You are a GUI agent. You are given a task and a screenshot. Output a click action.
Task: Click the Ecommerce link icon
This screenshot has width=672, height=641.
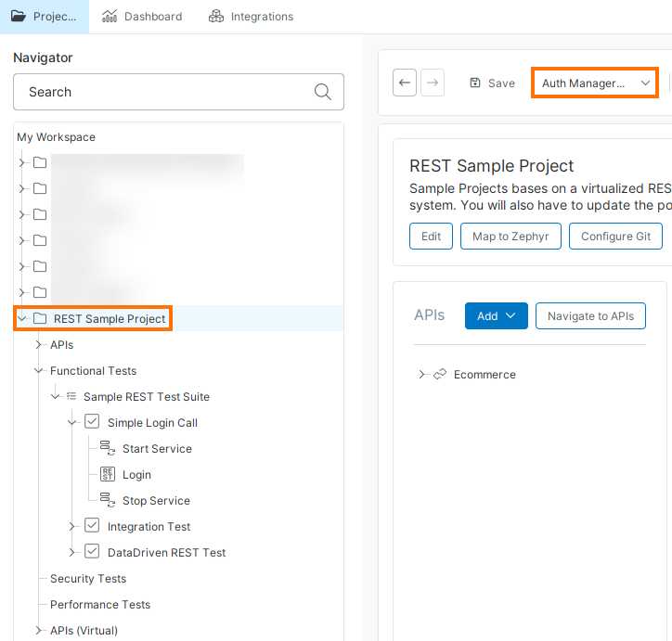click(x=440, y=374)
